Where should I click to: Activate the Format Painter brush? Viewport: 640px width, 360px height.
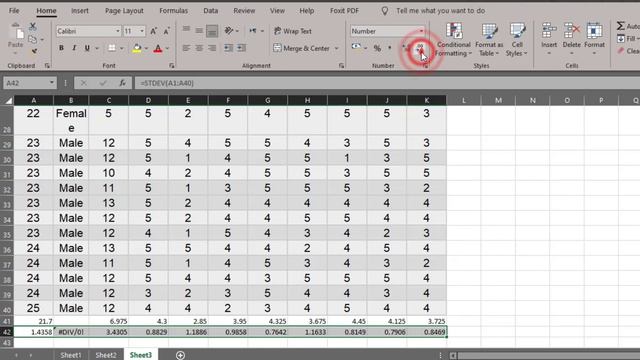(34, 51)
